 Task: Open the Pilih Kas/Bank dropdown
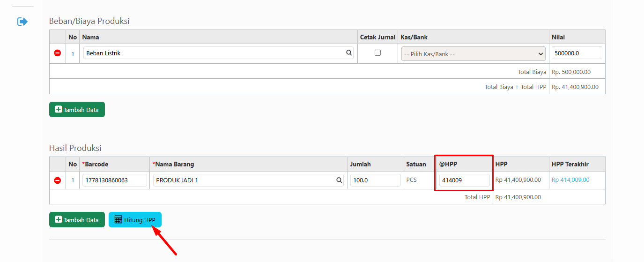(474, 54)
